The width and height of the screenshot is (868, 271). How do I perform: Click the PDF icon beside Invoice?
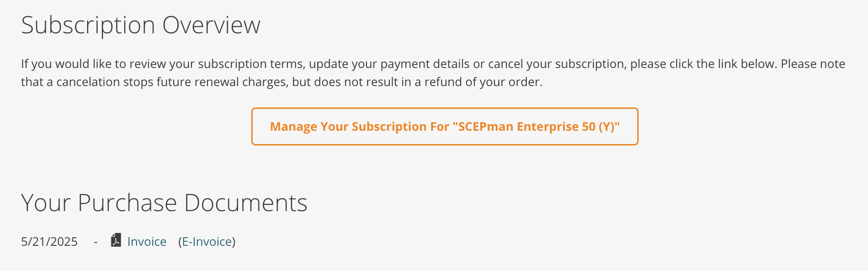[x=116, y=241]
